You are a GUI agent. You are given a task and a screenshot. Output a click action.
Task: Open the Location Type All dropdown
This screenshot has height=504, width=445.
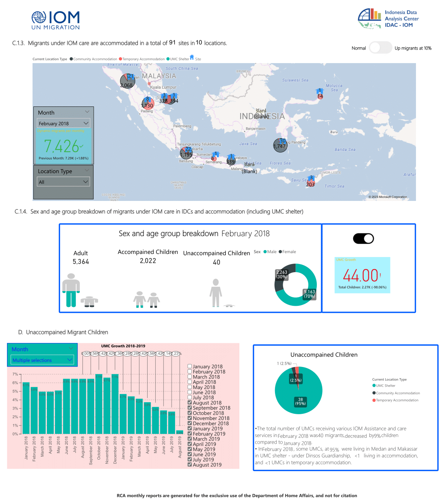pyautogui.click(x=64, y=182)
